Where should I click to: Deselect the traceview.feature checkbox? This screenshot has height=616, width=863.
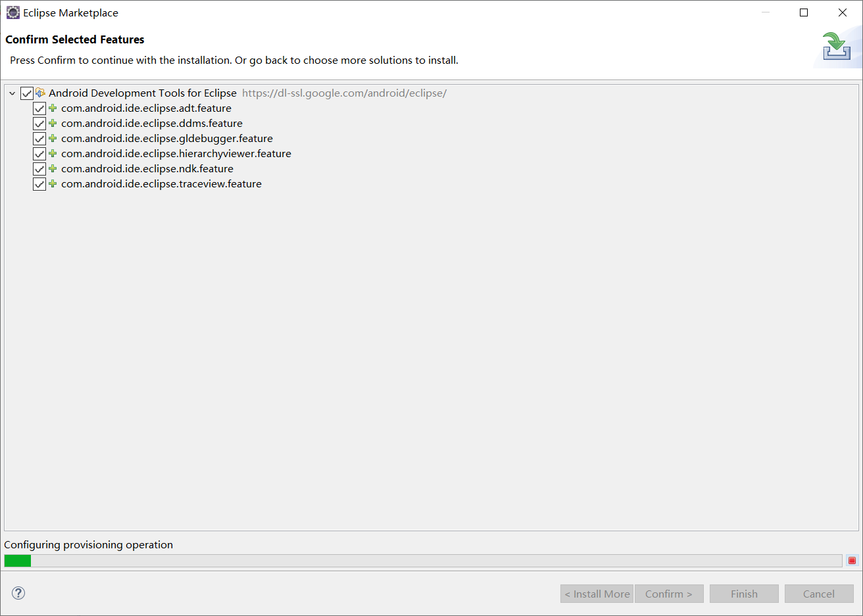(x=39, y=184)
